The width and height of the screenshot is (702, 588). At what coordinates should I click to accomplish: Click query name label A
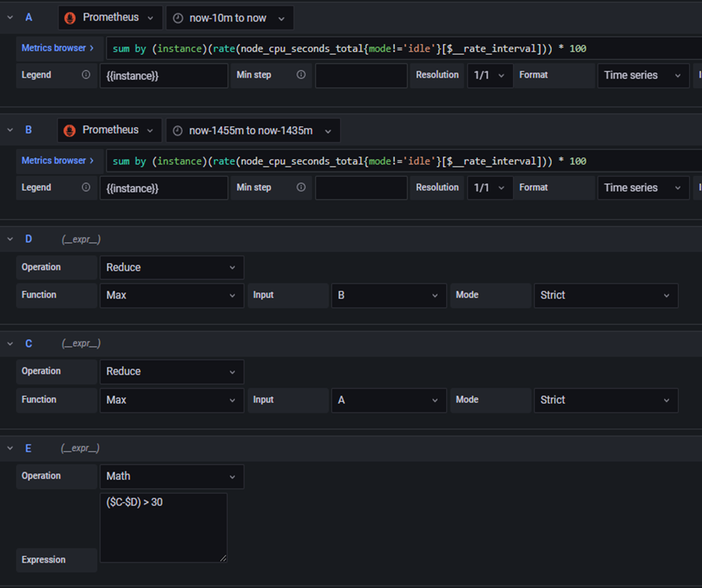[29, 17]
